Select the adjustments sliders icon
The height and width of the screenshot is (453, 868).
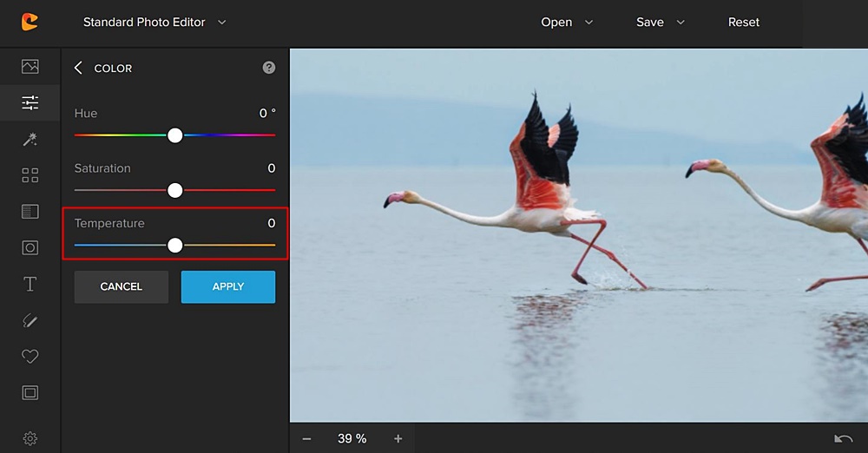pos(30,103)
